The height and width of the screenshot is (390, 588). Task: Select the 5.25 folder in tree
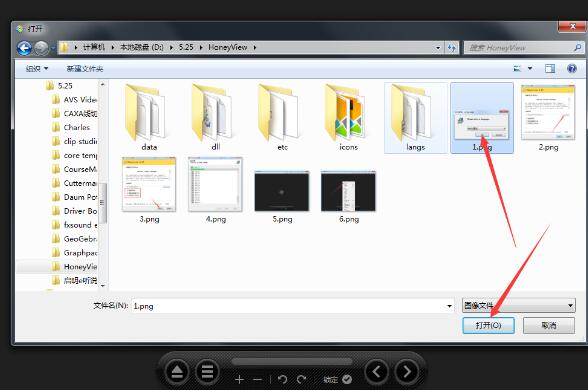click(x=59, y=86)
